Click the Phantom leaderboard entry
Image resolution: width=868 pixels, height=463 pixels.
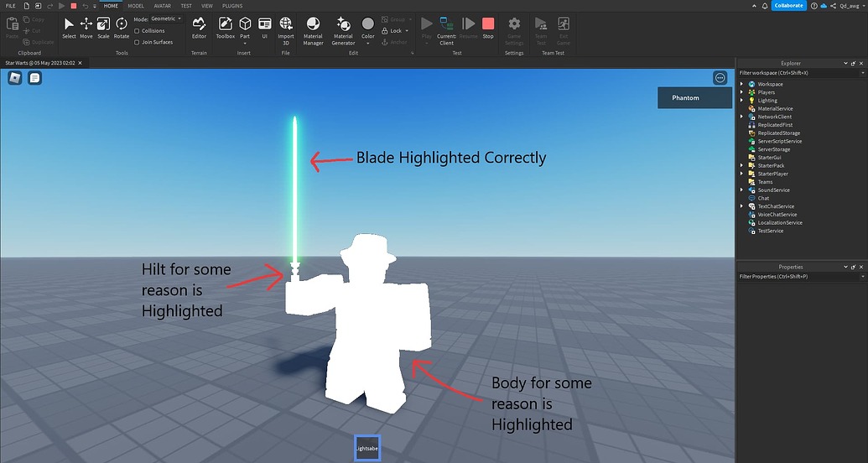click(694, 98)
